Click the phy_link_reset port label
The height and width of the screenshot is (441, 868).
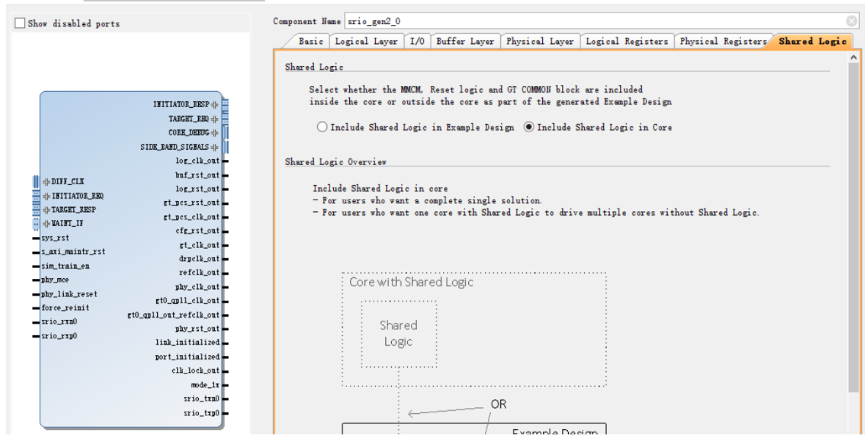coord(69,294)
